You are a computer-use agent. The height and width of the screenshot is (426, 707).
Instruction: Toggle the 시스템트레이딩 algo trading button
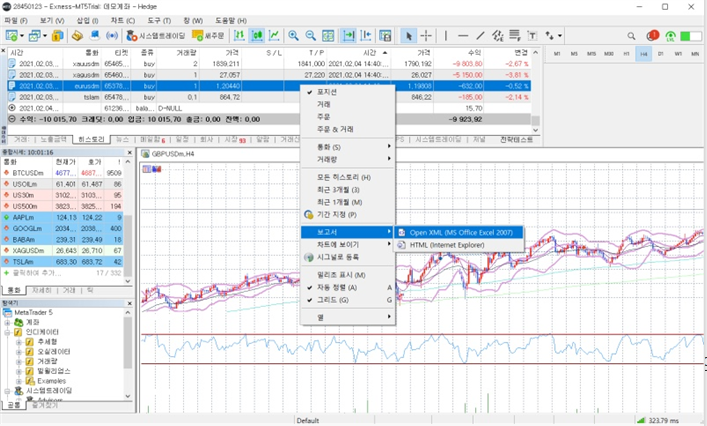[156, 36]
